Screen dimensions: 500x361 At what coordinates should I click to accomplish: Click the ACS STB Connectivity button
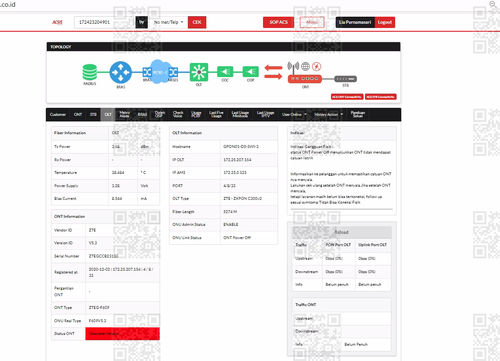[381, 97]
